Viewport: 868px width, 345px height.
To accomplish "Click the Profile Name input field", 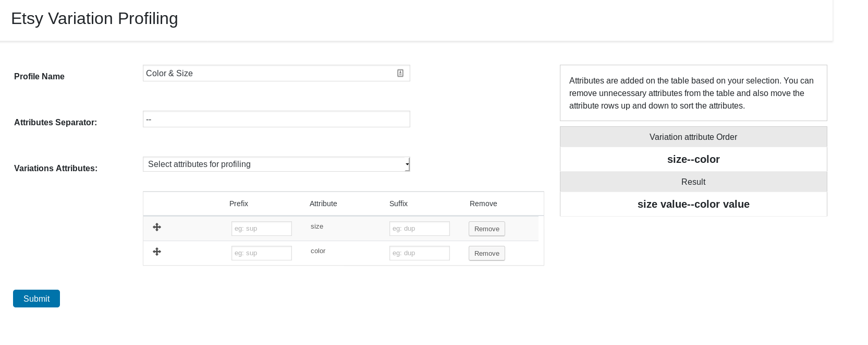I will point(276,73).
